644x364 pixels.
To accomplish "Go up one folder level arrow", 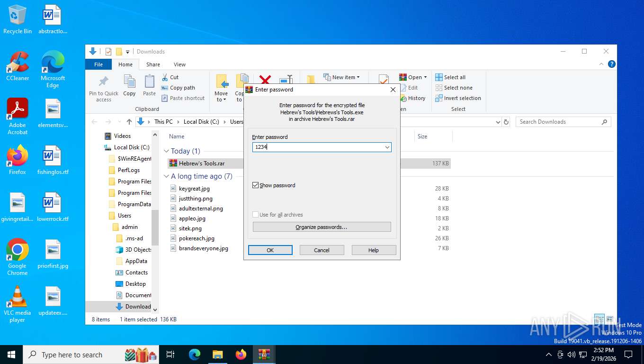I will (x=130, y=122).
